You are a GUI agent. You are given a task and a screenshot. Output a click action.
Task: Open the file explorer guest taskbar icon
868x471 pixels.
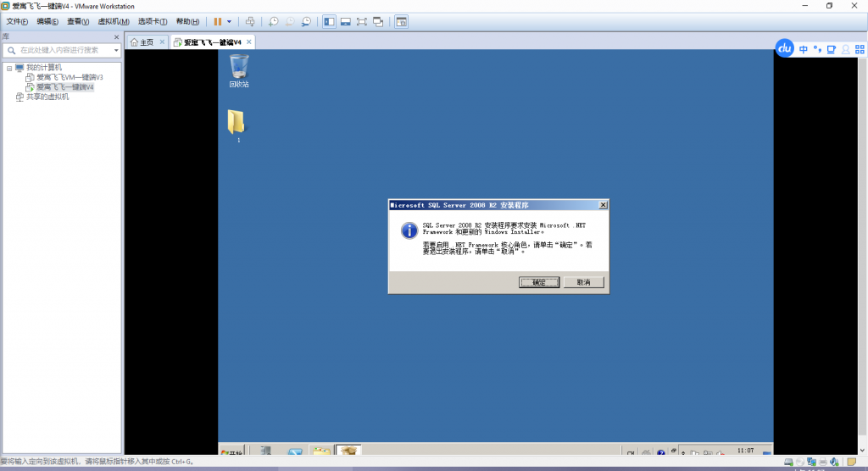coord(321,451)
